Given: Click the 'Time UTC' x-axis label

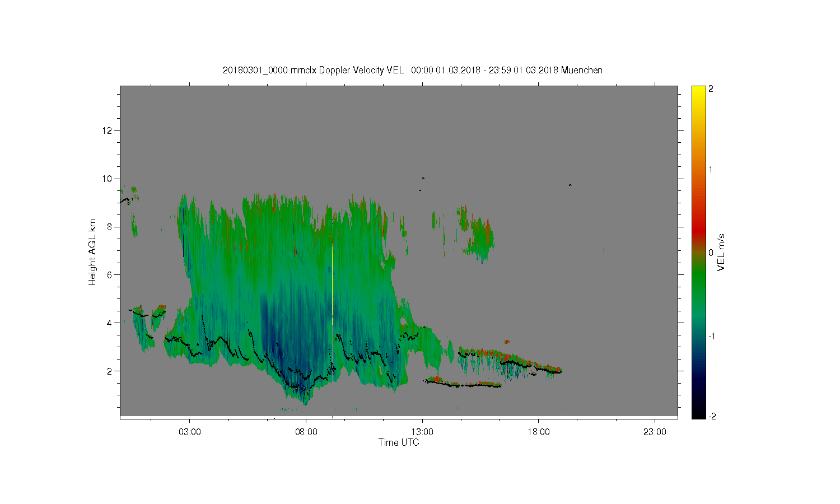Looking at the screenshot, I should click(399, 442).
